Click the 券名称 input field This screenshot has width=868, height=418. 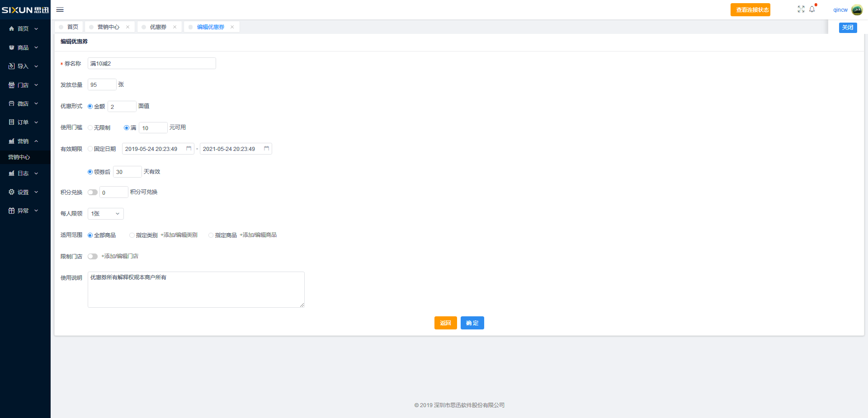tap(151, 64)
